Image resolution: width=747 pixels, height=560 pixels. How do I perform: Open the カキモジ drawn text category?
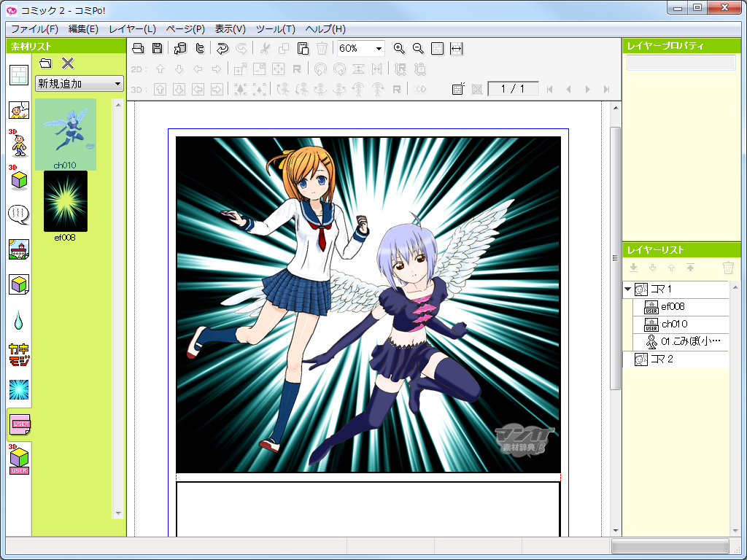point(19,355)
